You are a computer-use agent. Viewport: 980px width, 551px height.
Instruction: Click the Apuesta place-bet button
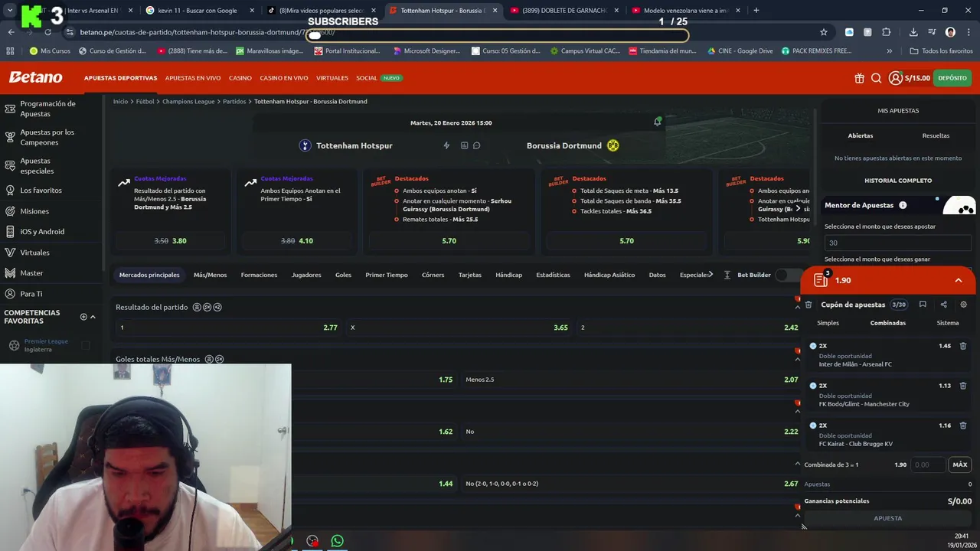pos(888,518)
